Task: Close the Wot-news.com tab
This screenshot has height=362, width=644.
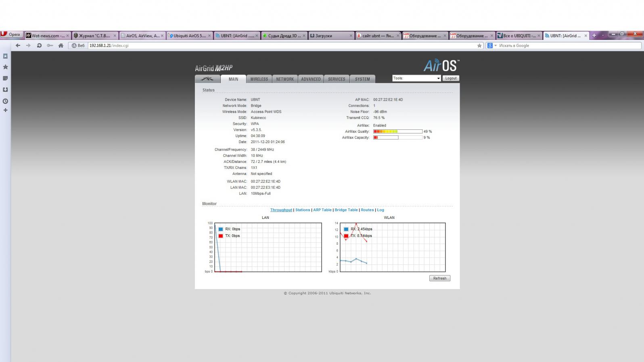Action: (67, 35)
